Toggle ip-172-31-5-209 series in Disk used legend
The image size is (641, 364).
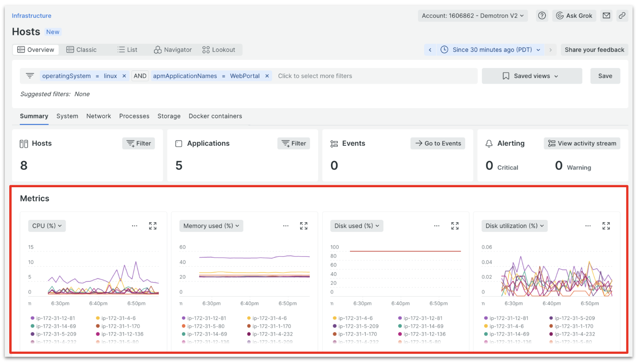[x=356, y=327]
